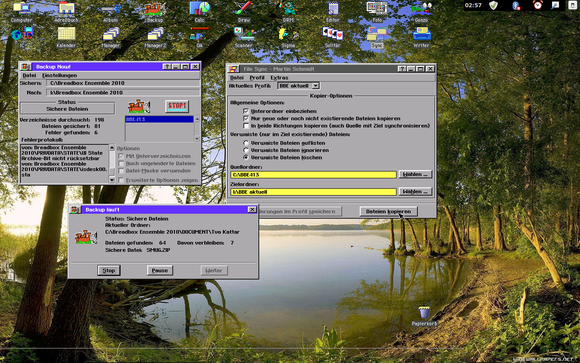
Task: Launch the Scanner desktop icon
Action: pos(243,37)
